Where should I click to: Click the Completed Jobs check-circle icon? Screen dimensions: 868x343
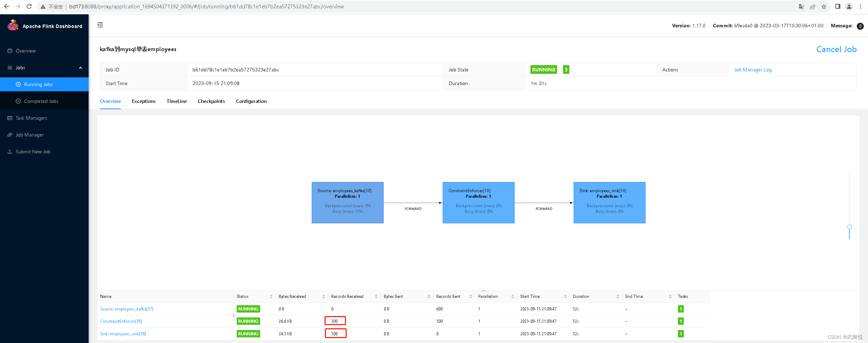18,101
